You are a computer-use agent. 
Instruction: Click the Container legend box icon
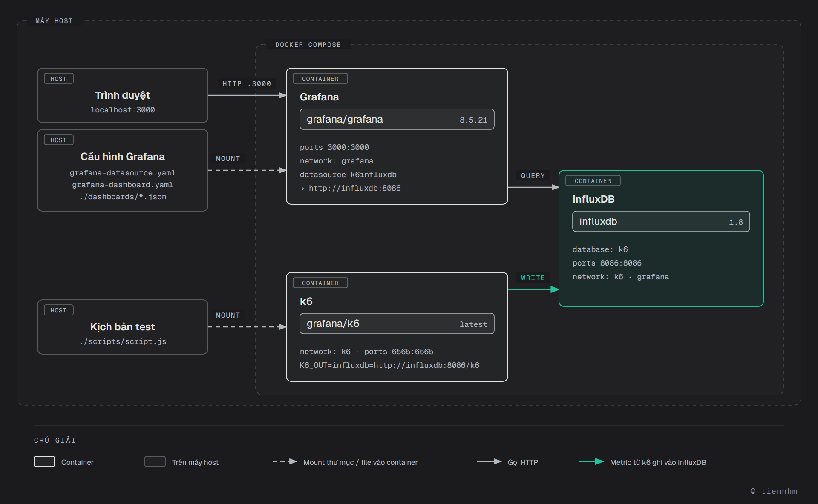(44, 461)
